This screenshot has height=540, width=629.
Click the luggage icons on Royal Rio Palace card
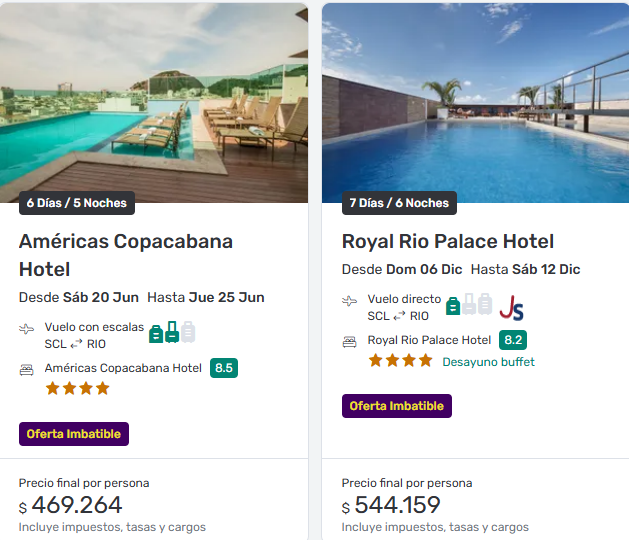[x=469, y=305]
